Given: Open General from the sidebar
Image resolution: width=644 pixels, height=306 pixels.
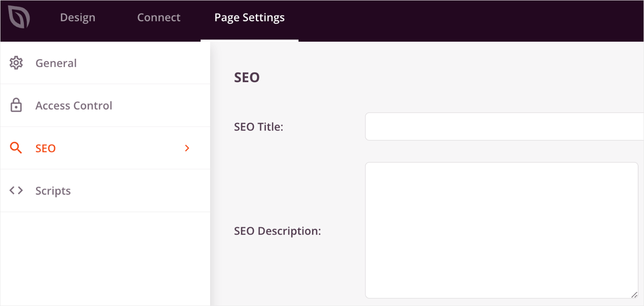Looking at the screenshot, I should (56, 63).
